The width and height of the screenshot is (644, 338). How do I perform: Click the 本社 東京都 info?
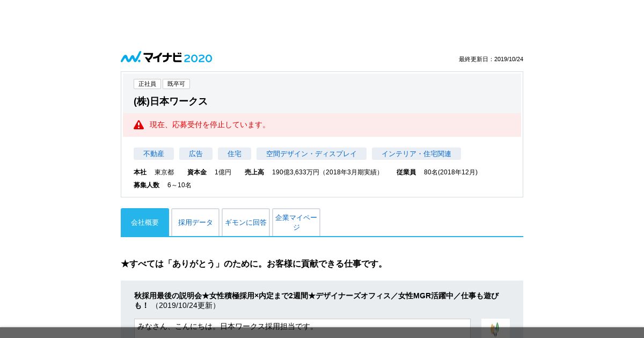pyautogui.click(x=154, y=172)
